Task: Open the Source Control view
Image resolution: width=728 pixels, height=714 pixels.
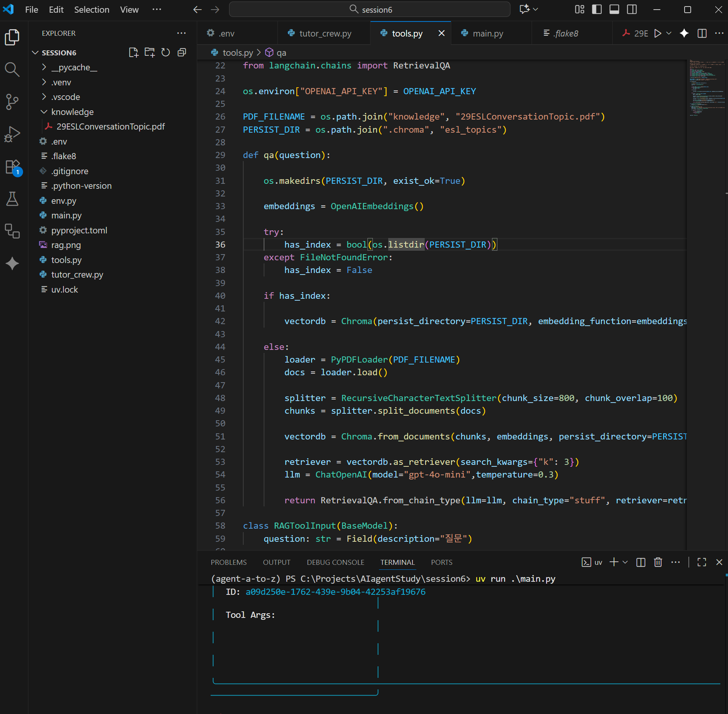Action: tap(12, 102)
